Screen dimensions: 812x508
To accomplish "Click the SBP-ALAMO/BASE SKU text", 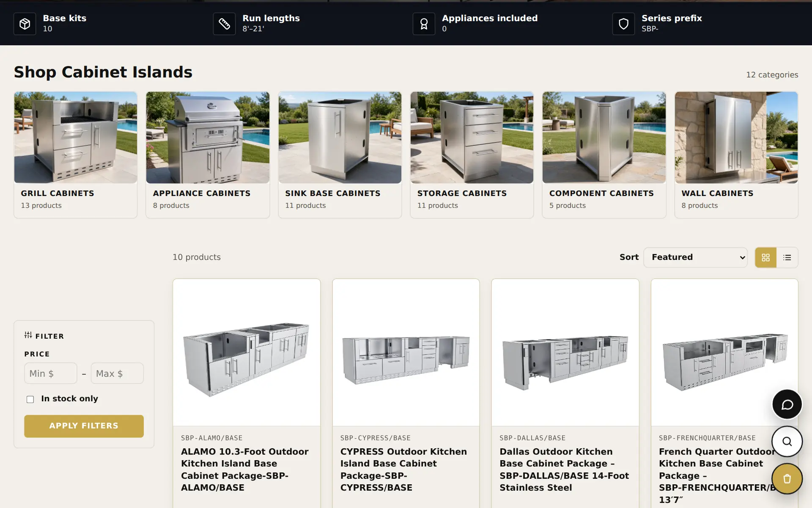I will point(211,438).
